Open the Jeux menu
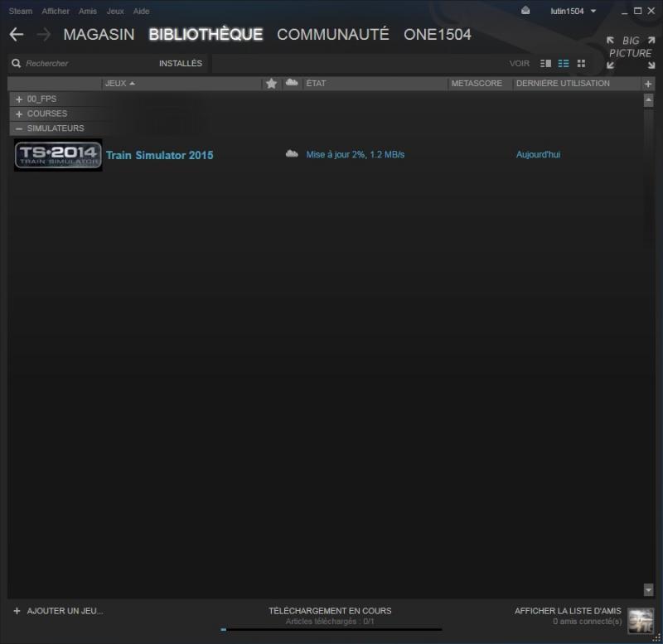Image resolution: width=663 pixels, height=644 pixels. (x=115, y=11)
